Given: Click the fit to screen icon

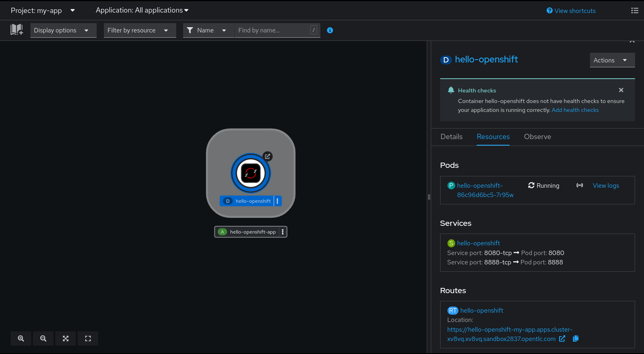Looking at the screenshot, I should (x=65, y=339).
